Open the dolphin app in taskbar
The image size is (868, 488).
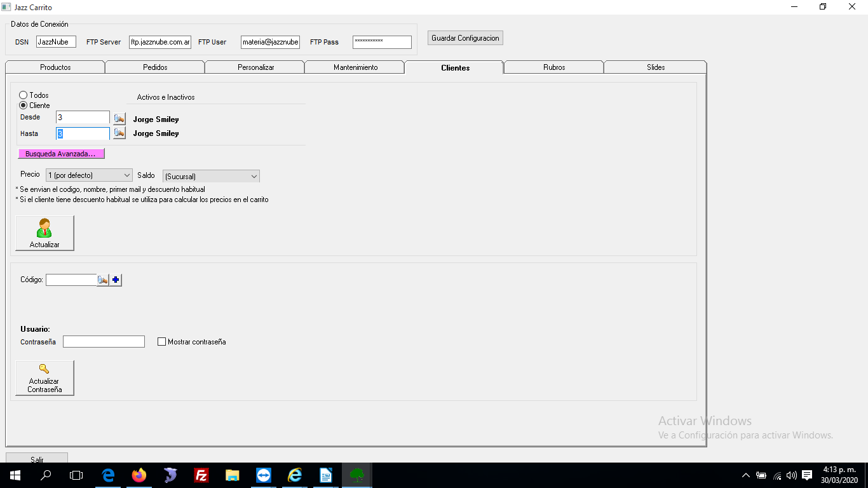click(170, 475)
